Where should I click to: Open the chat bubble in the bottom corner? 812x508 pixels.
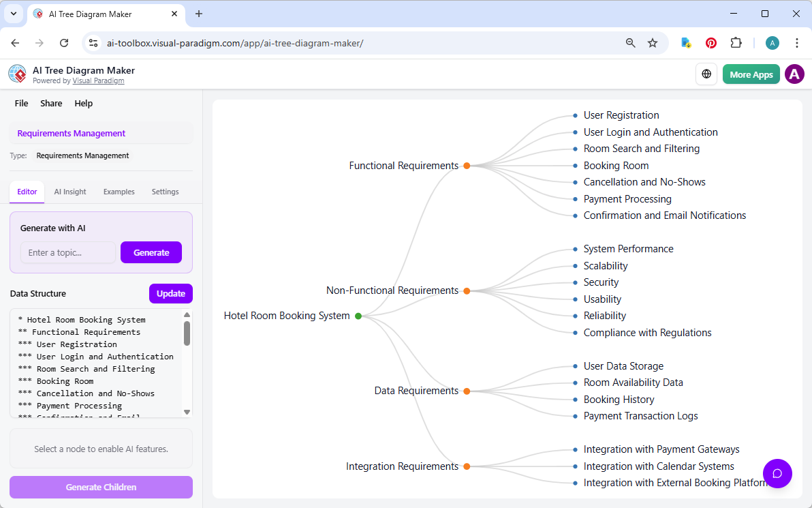point(777,473)
